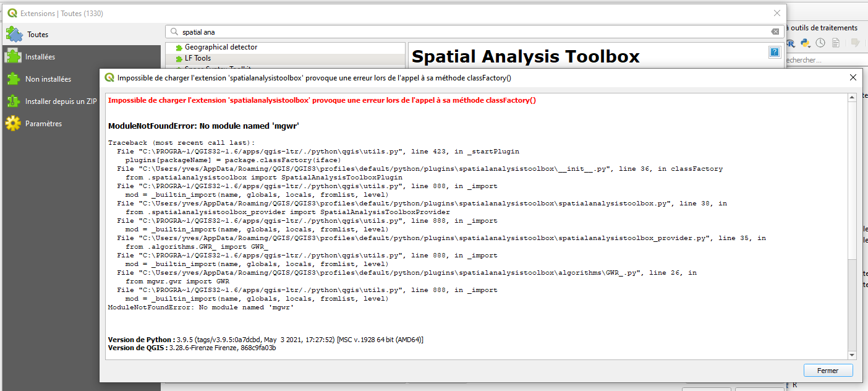The height and width of the screenshot is (391, 868).
Task: Click the ZIP install puzzle icon
Action: 13,101
